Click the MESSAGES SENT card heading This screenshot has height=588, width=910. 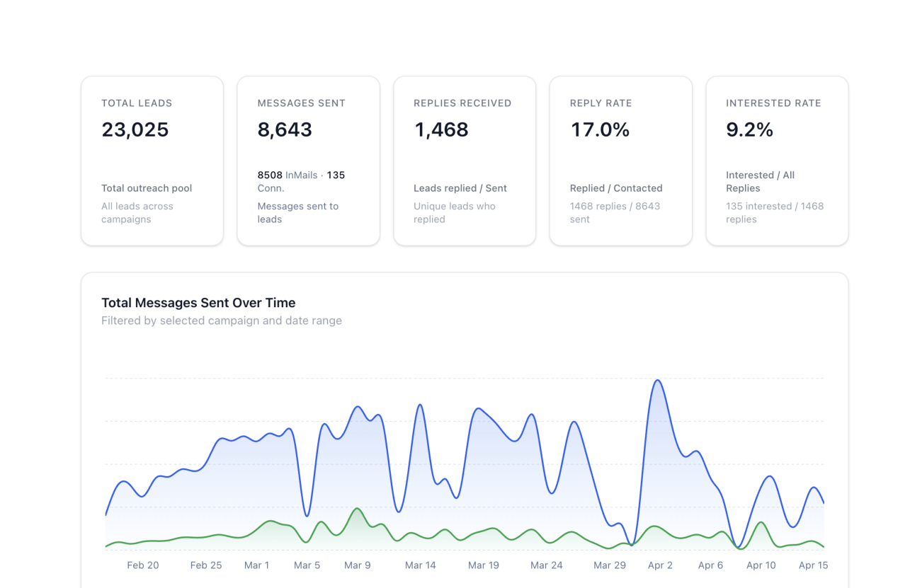302,103
